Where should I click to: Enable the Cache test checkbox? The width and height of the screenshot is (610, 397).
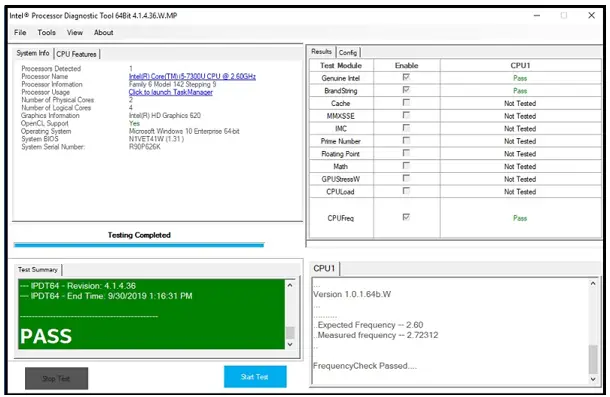pyautogui.click(x=406, y=103)
